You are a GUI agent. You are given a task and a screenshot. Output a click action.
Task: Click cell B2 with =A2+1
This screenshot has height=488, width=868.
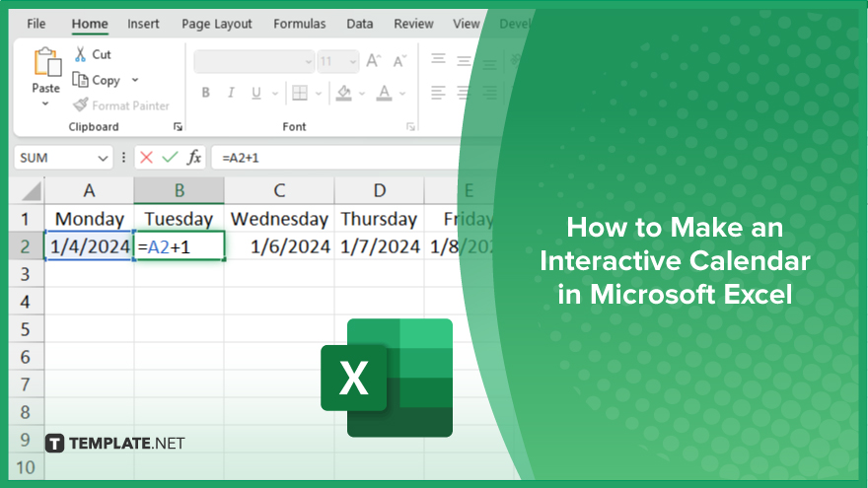[x=180, y=246]
